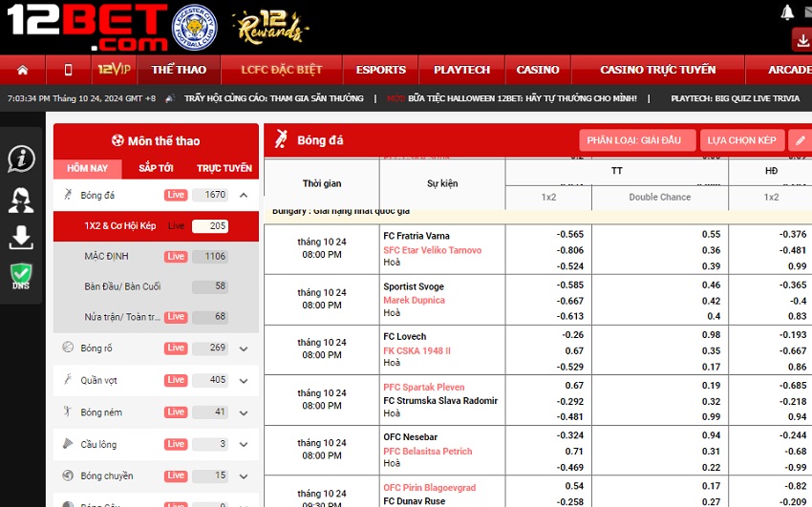Screen dimensions: 812x507
Task: Click the tennis icon beside Quần vợt
Action: (x=68, y=380)
